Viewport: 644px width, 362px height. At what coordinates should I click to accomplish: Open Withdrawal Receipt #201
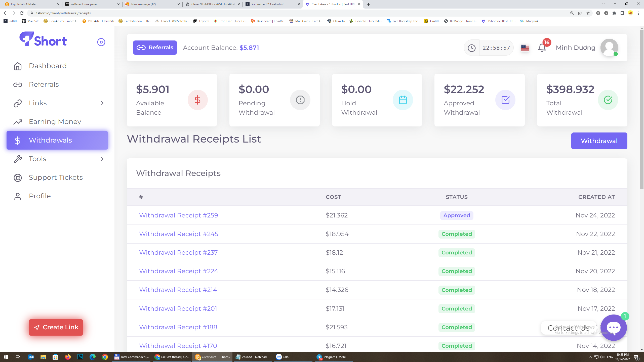[x=178, y=308]
